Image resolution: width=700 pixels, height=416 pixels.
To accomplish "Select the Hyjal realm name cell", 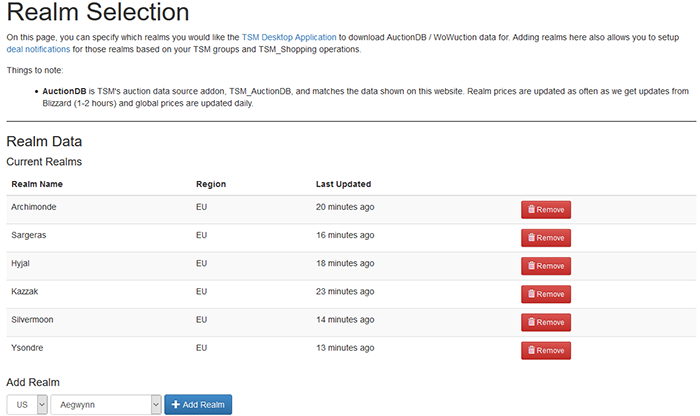I will [x=21, y=263].
